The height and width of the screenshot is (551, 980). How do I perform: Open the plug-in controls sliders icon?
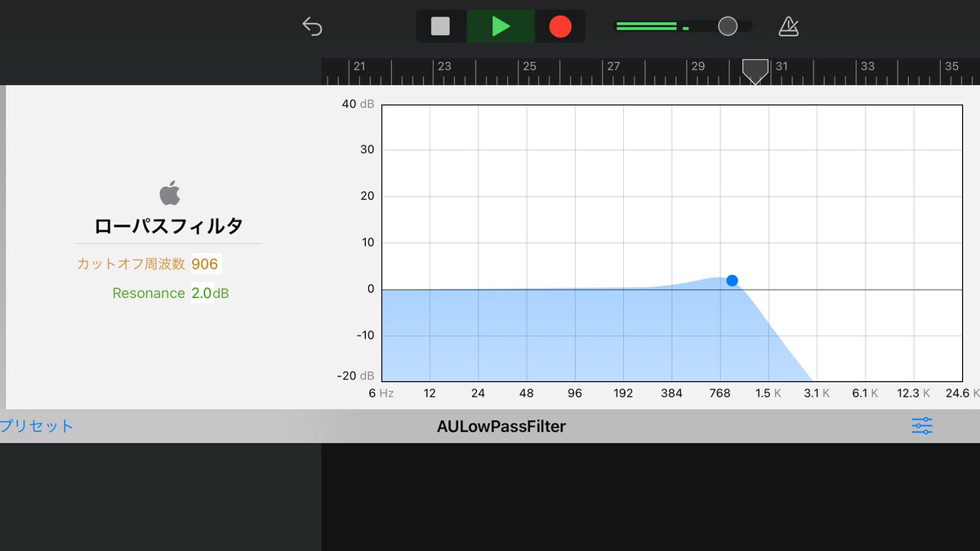[922, 425]
